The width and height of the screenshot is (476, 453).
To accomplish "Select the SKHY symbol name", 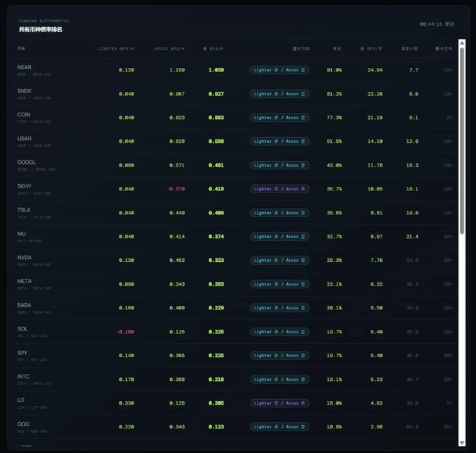I will 24,186.
